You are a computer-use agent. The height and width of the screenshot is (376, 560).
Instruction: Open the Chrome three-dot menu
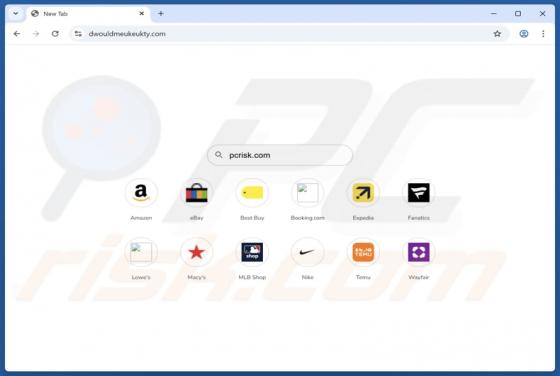click(x=543, y=34)
